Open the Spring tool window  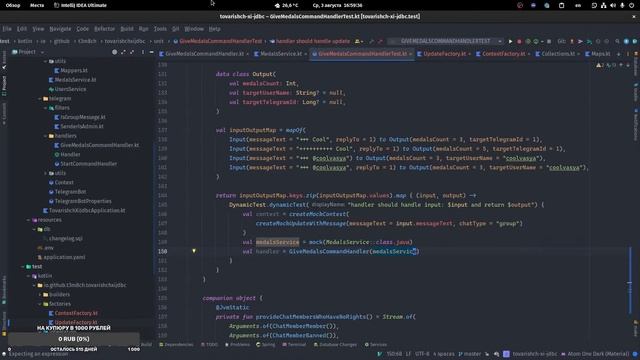(265, 344)
